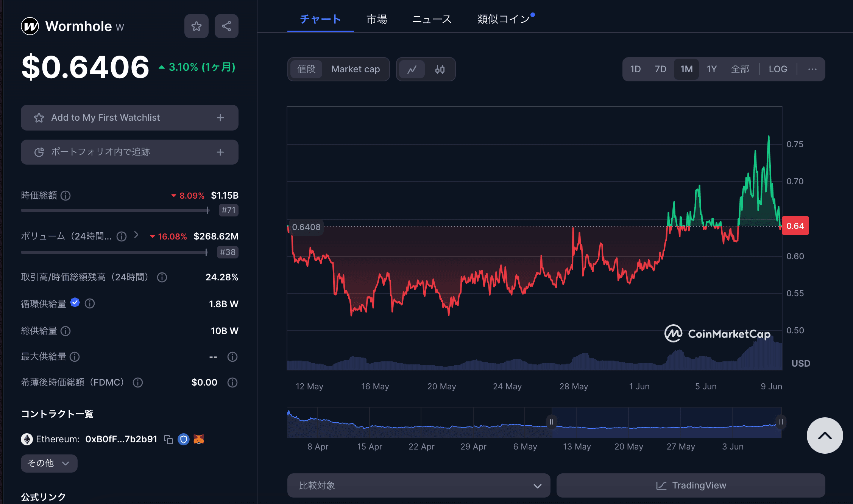Click the #38 volume rank badge
This screenshot has width=853, height=504.
[228, 252]
